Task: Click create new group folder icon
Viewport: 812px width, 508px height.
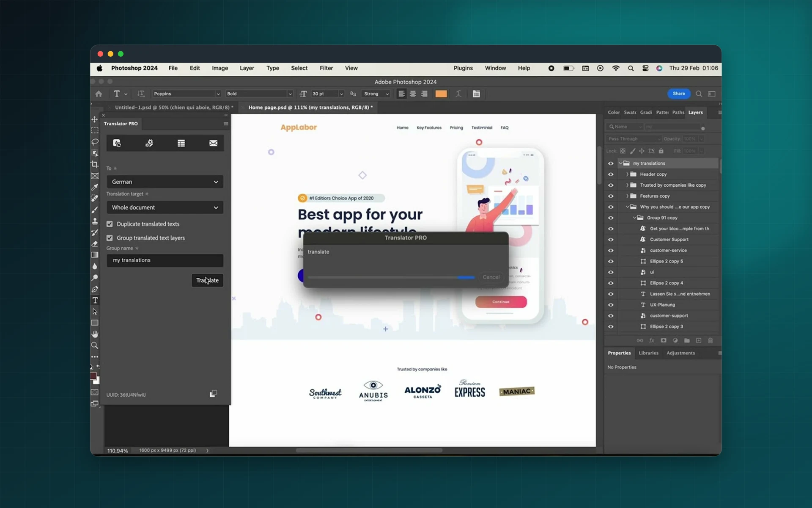Action: point(687,340)
